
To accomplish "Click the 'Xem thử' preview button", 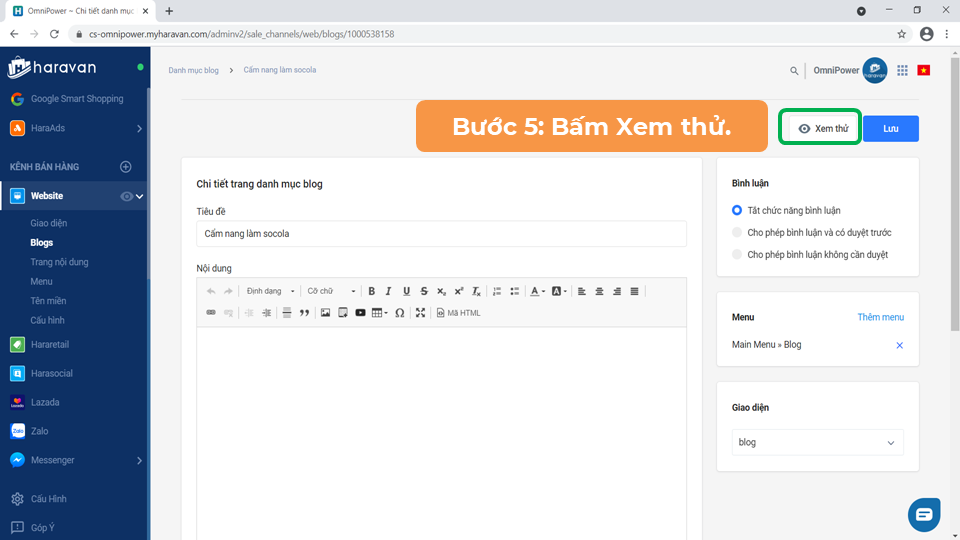I will tap(820, 129).
